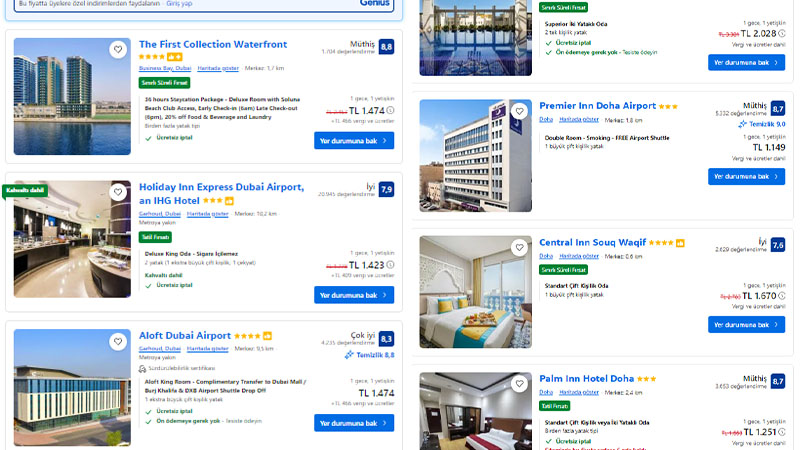Save The First Collection Waterfront with heart icon
Screen dimensions: 800x450
(x=118, y=50)
